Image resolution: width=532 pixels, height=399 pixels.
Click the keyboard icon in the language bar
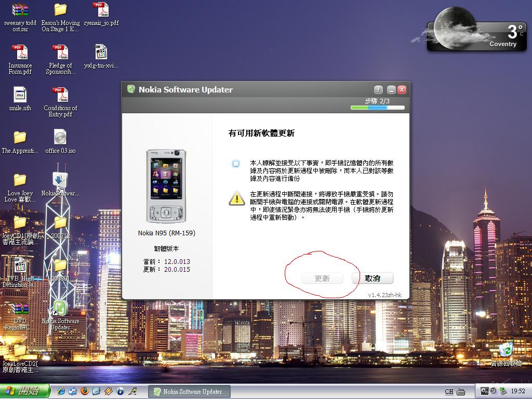click(462, 392)
